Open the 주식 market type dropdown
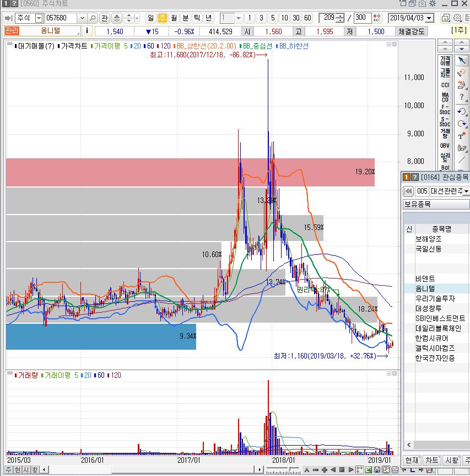This screenshot has height=476, width=470. (39, 18)
